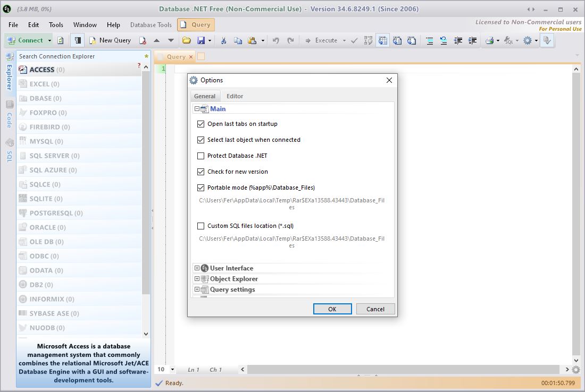Select the Database Tools ribbon tab
585x392 pixels.
click(151, 24)
